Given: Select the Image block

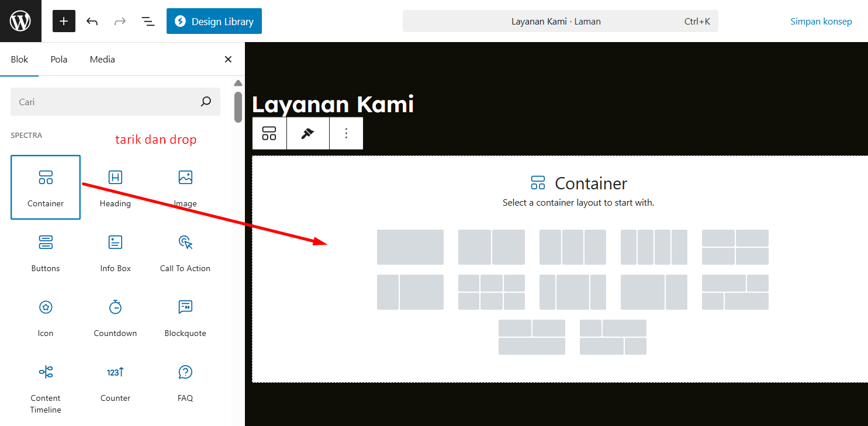Looking at the screenshot, I should [185, 188].
